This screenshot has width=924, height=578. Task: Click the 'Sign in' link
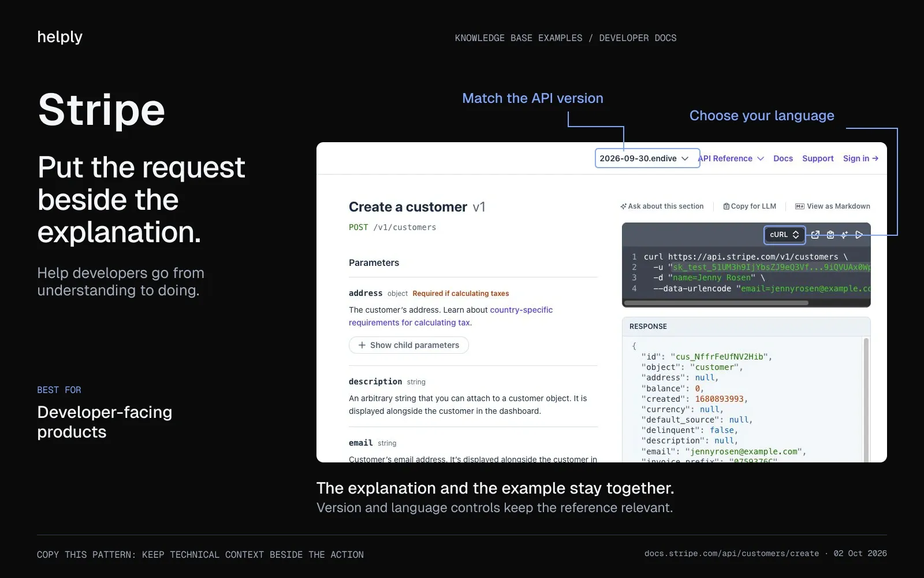860,158
